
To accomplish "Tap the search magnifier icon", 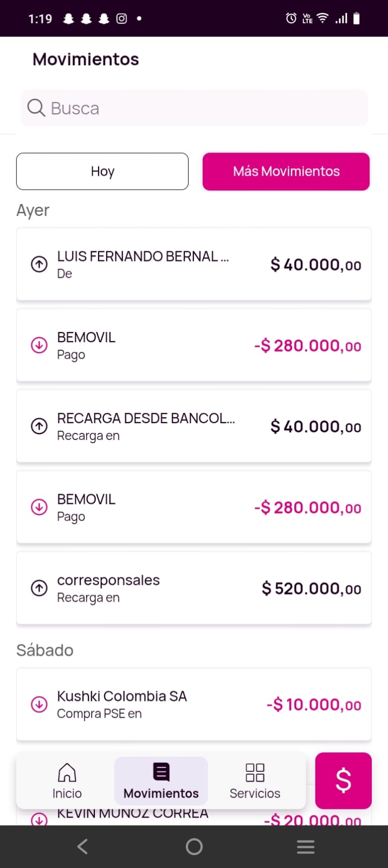I will click(36, 108).
